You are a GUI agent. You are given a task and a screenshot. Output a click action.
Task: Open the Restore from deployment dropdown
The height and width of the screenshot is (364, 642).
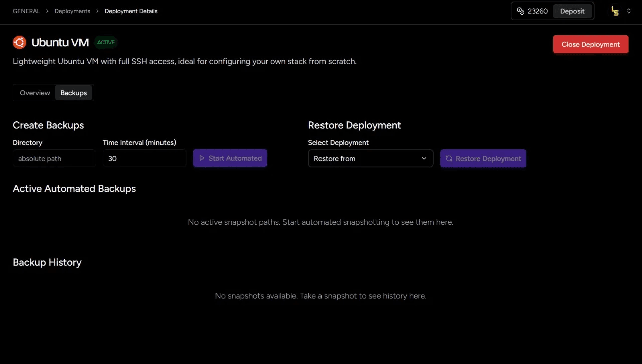(x=371, y=158)
